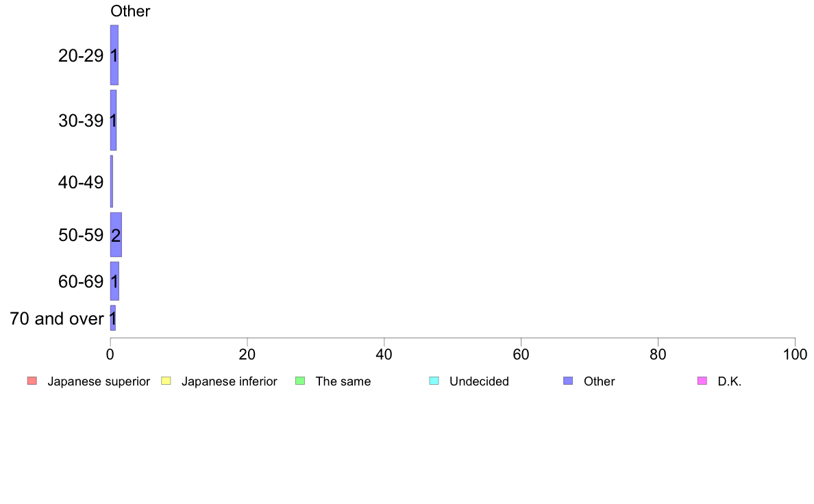Select the 30-39 age group bar
The image size is (814, 504).
pos(113,121)
